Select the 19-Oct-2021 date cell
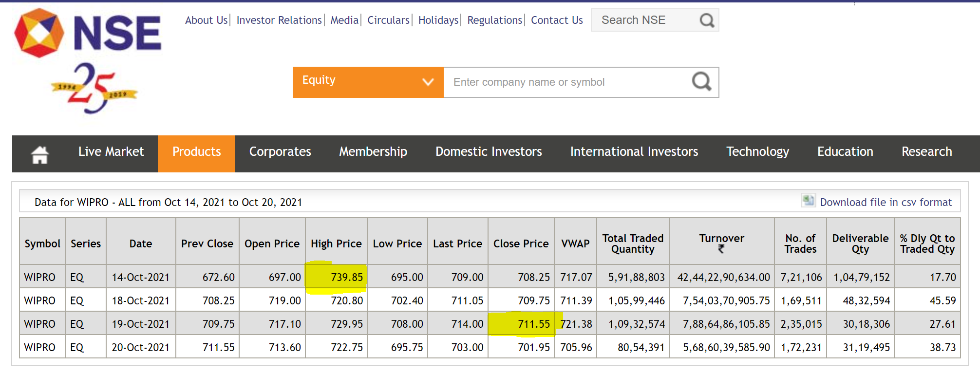This screenshot has width=980, height=374. point(141,324)
